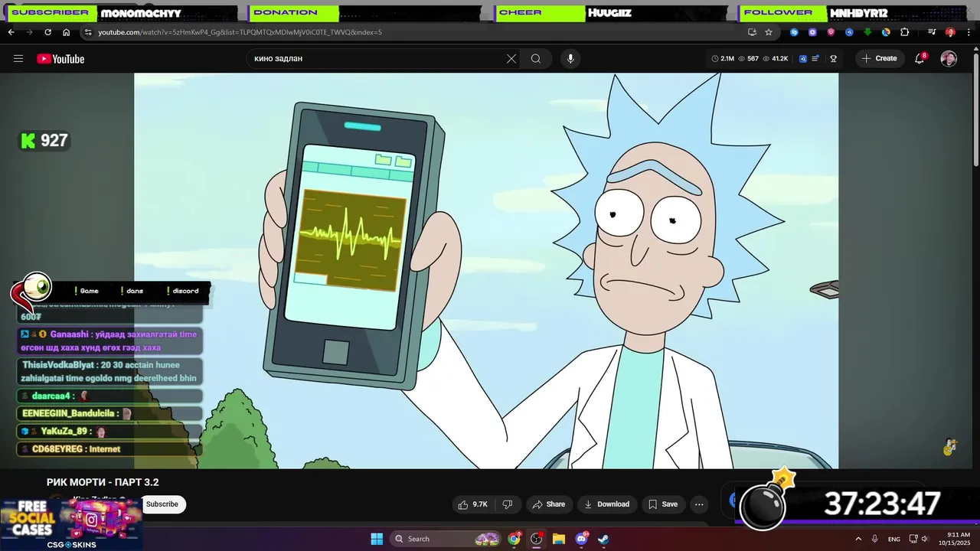
Task: Open the Shazam extension icon
Action: (794, 32)
